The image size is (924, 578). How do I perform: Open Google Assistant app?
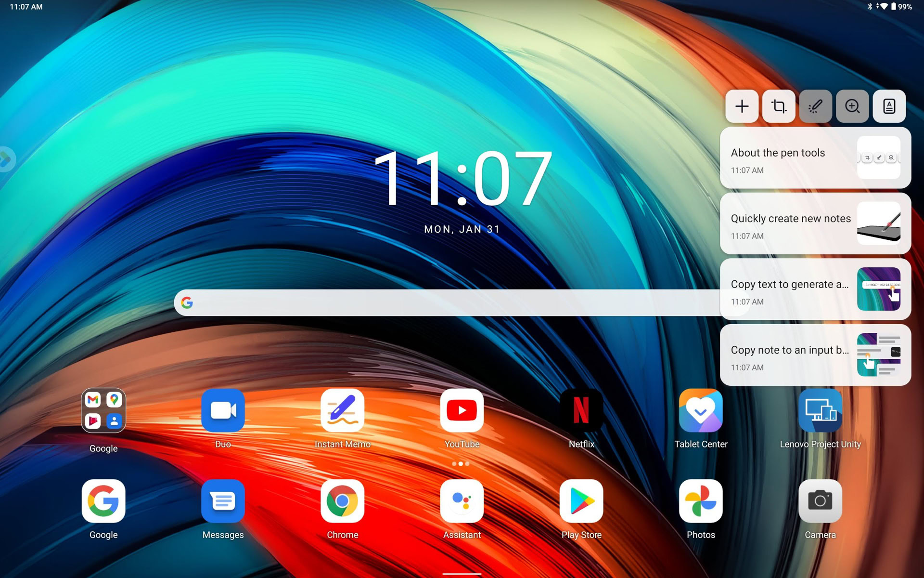point(462,501)
